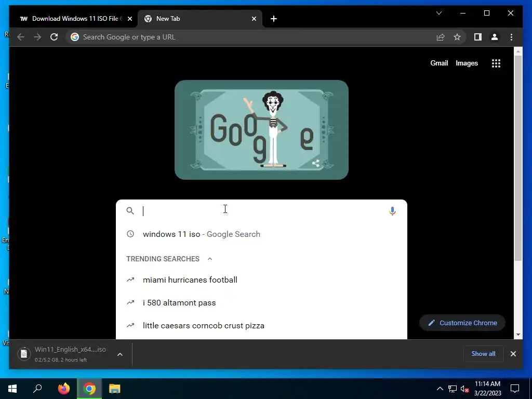Open the Windows Start menu
The height and width of the screenshot is (399, 532).
(x=12, y=389)
